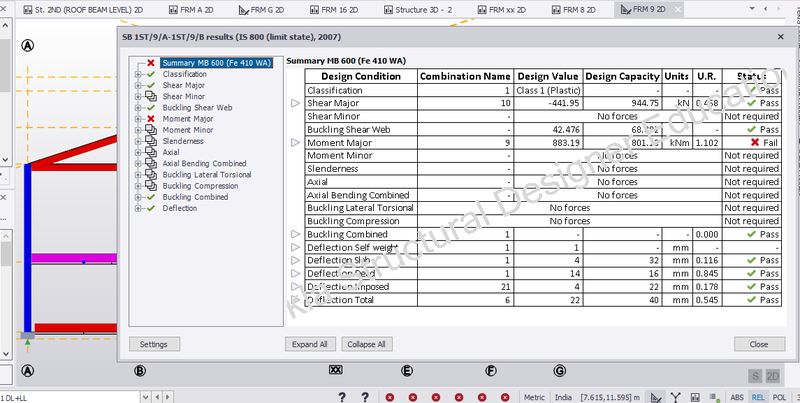Click next load combination arrow beside dropdown
800x403 pixels.
168,397
